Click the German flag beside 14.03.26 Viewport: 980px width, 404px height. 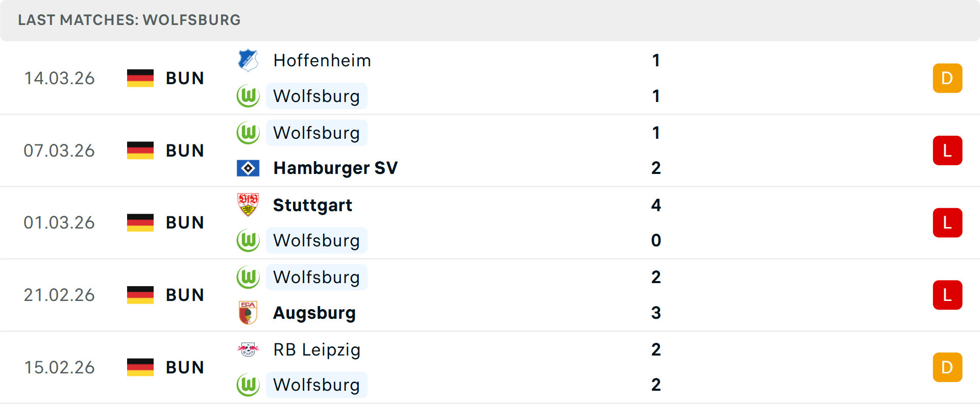(x=140, y=78)
